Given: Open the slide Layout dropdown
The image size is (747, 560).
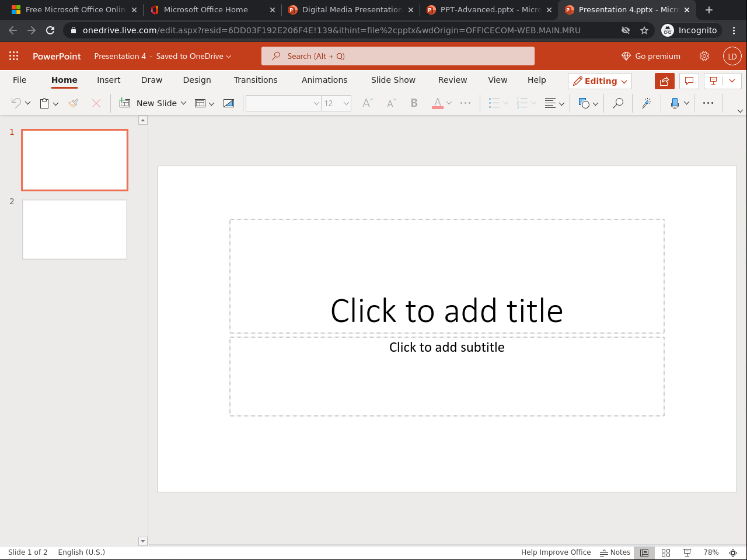Looking at the screenshot, I should (204, 103).
